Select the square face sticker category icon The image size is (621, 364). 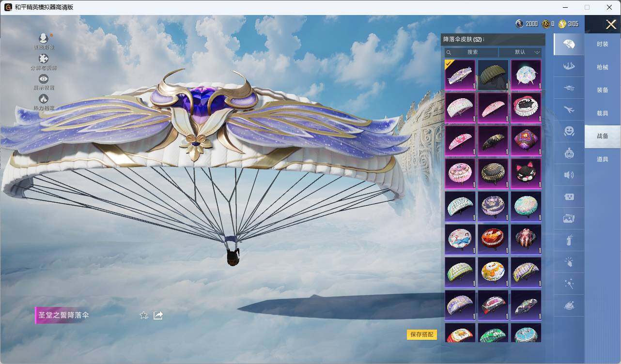[569, 197]
